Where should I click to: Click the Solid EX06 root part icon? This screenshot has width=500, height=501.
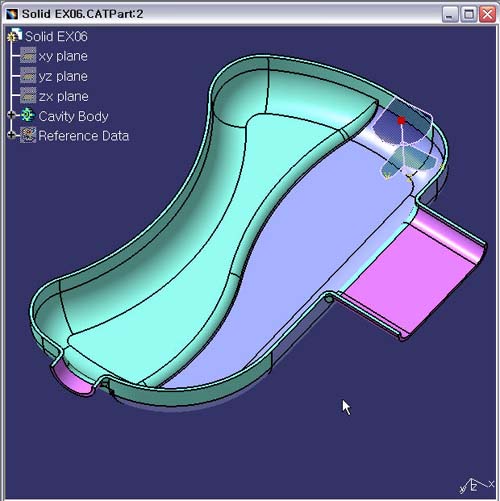(x=15, y=36)
